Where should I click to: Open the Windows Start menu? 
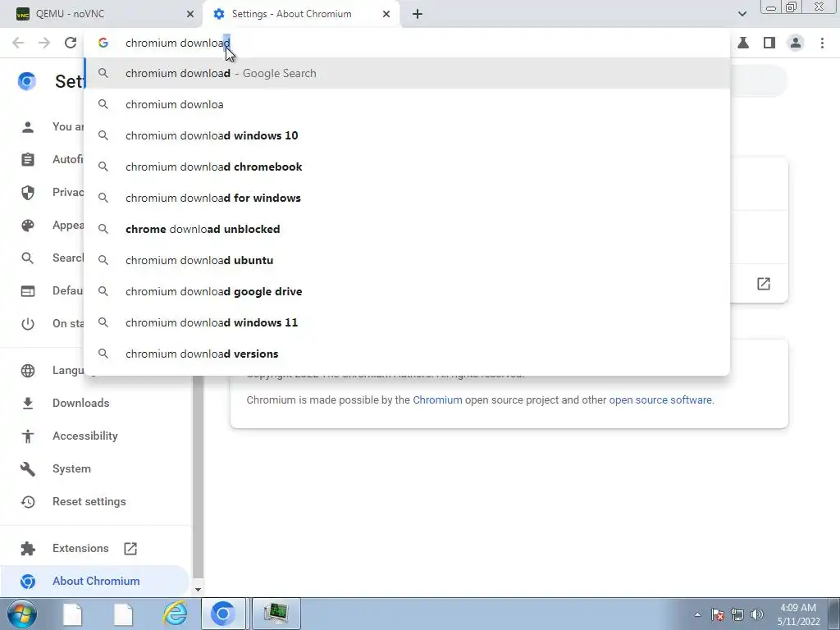tap(22, 614)
